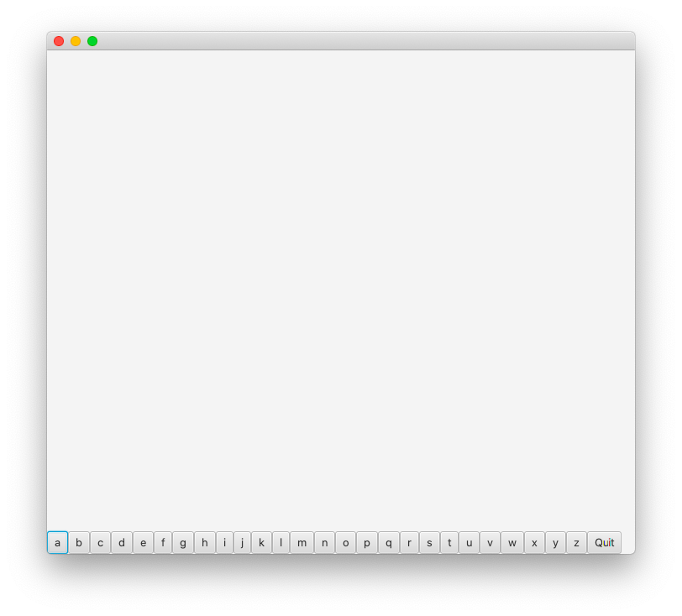The height and width of the screenshot is (616, 682).
Task: Pick the letter 'j' button
Action: pyautogui.click(x=242, y=542)
